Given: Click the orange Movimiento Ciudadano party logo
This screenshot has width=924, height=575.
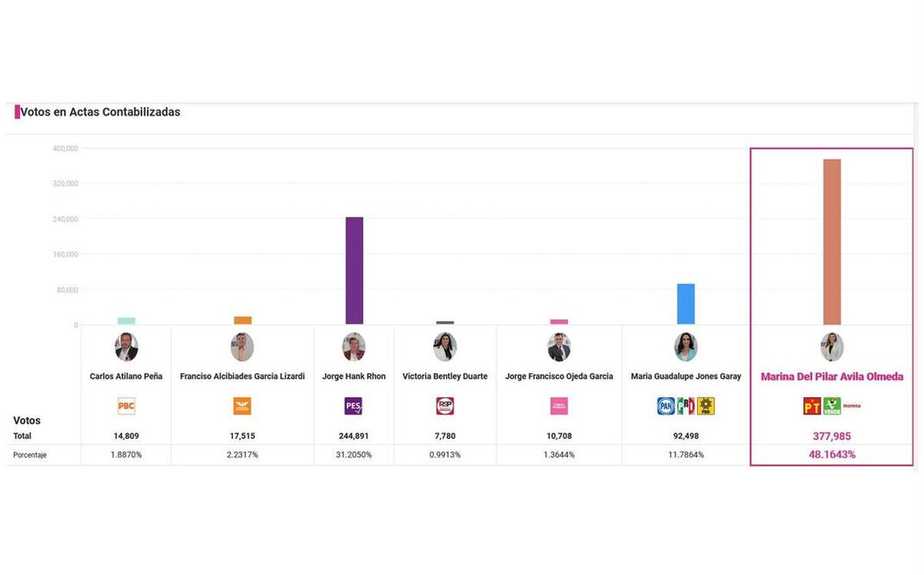Looking at the screenshot, I should click(x=242, y=406).
